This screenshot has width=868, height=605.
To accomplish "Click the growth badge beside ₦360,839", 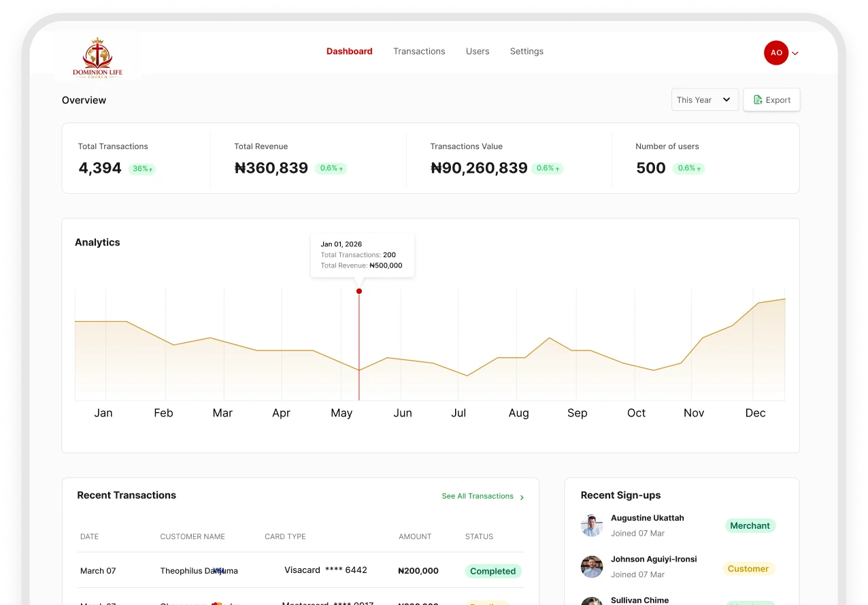I will [x=331, y=168].
